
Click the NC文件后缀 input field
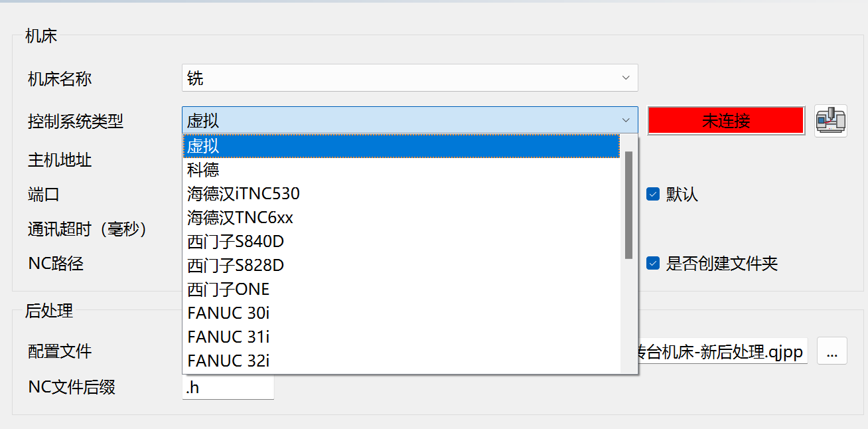pos(228,388)
